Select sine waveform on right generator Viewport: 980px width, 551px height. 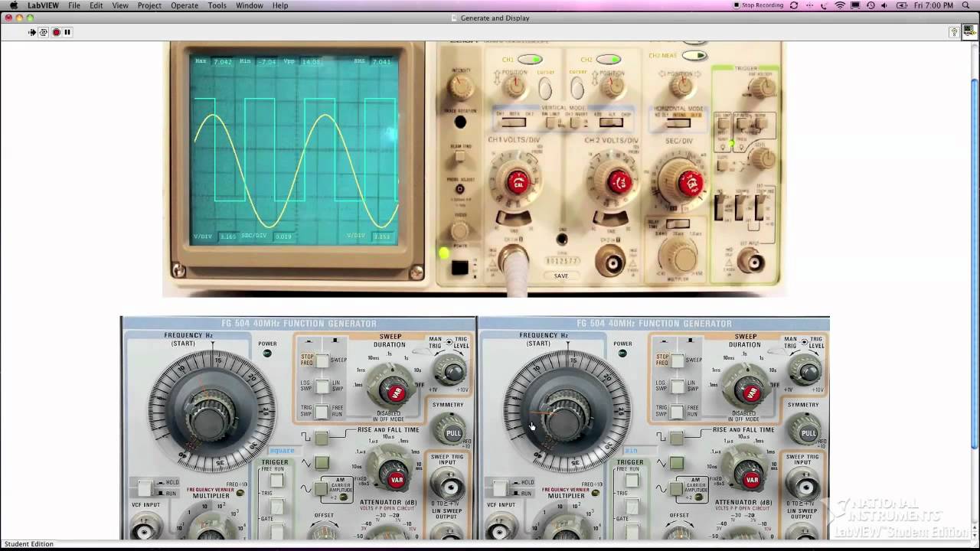tap(677, 488)
